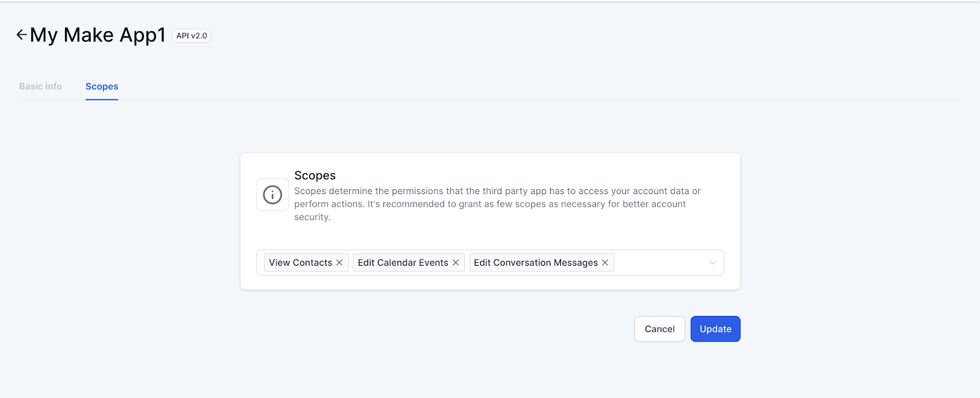Click the API v2.0 badge
The height and width of the screenshot is (398, 980).
point(192,36)
